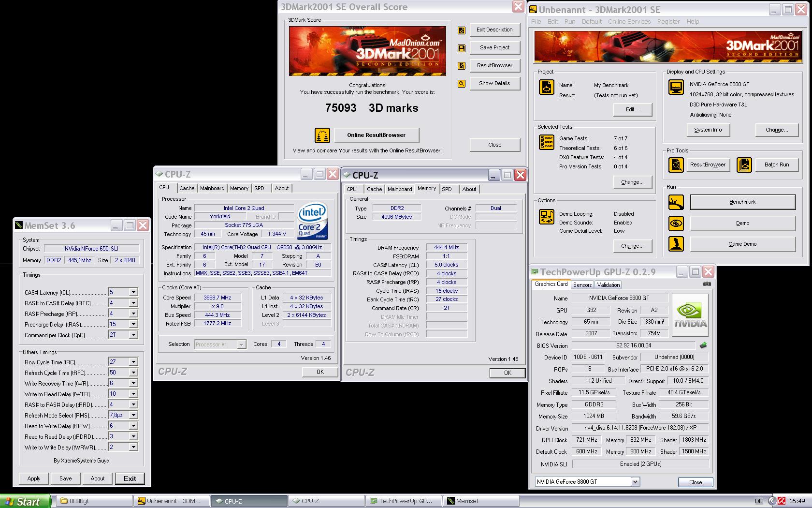Click the Options demo settings icon
This screenshot has height=508, width=812.
(547, 217)
